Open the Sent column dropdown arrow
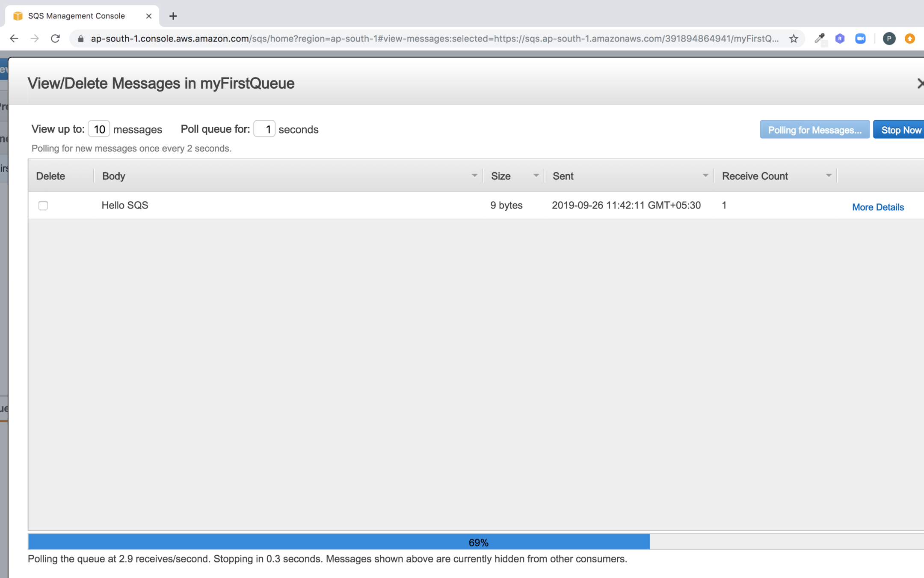This screenshot has height=578, width=924. tap(705, 176)
